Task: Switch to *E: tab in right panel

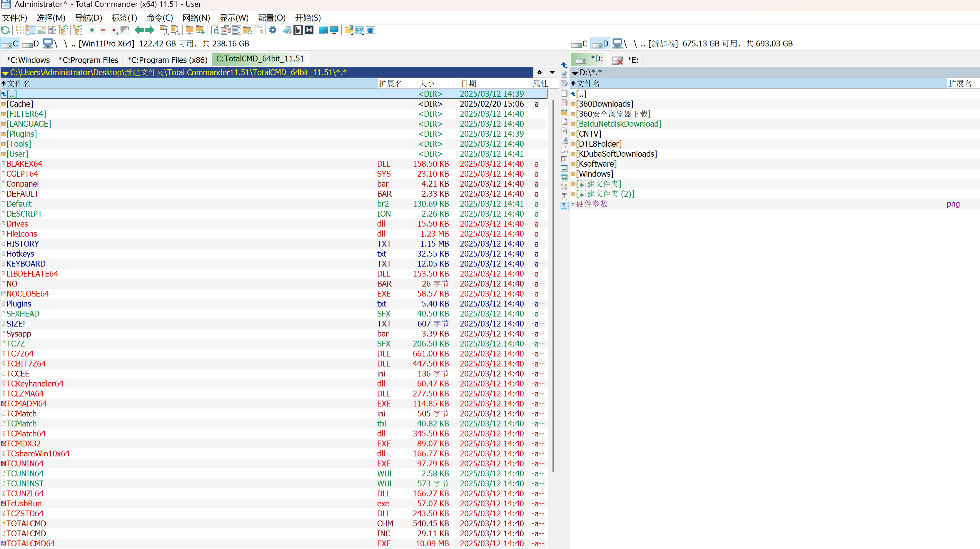Action: point(626,60)
